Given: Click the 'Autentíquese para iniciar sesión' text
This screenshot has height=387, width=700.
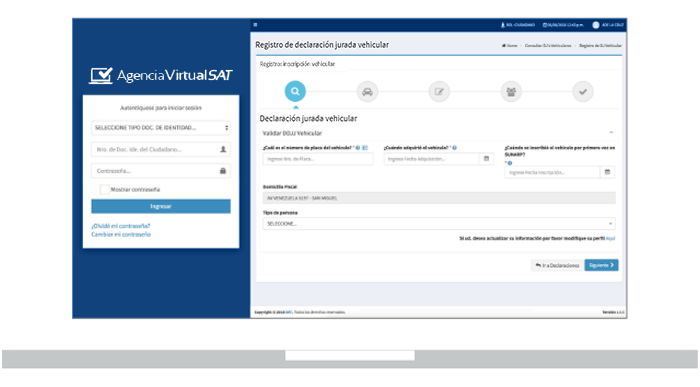Looking at the screenshot, I should (161, 108).
